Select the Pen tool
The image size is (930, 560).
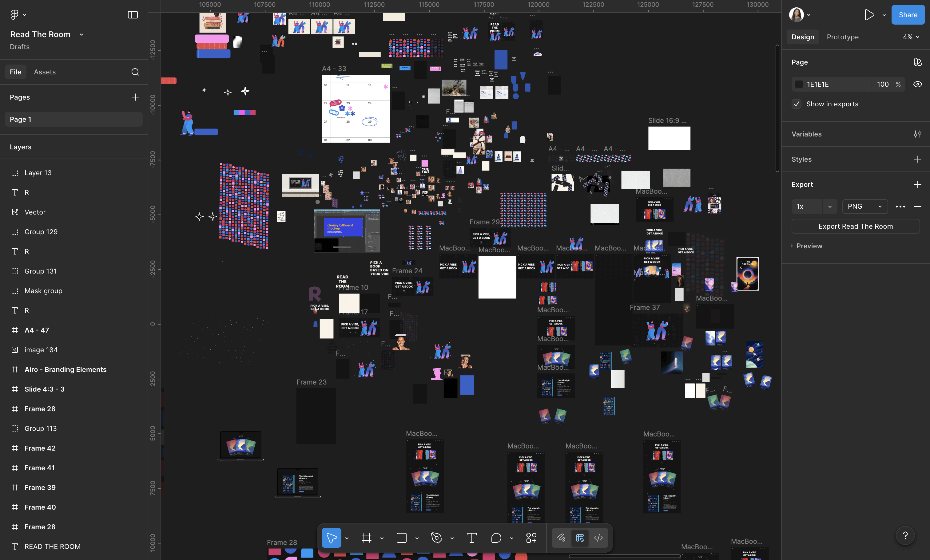tap(436, 538)
